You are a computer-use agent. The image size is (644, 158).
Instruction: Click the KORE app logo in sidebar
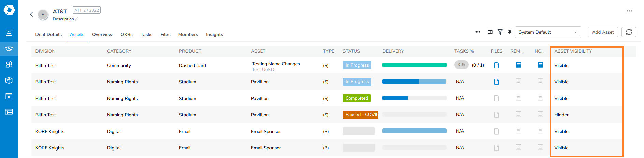pos(9,10)
